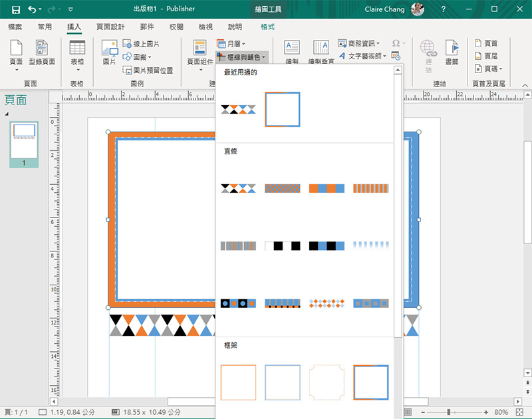
Task: Choose the orange-blue diamonds bar
Action: (327, 303)
